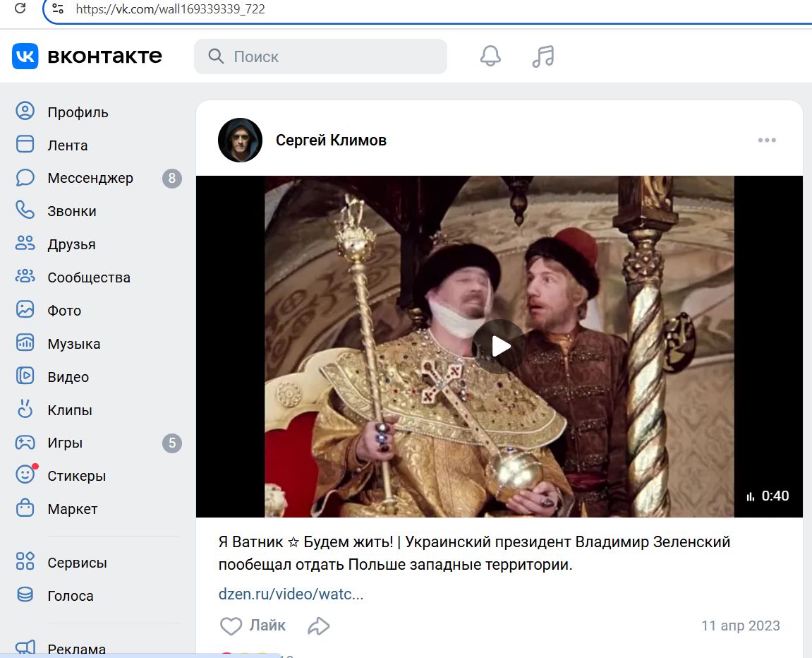Follow the dzen.ru video link
The height and width of the screenshot is (658, 812).
click(x=291, y=594)
